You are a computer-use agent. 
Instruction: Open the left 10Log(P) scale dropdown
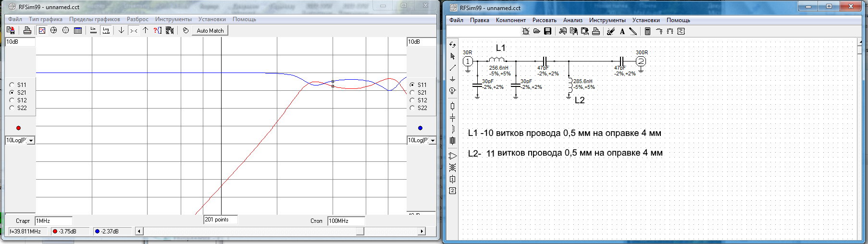[31, 141]
